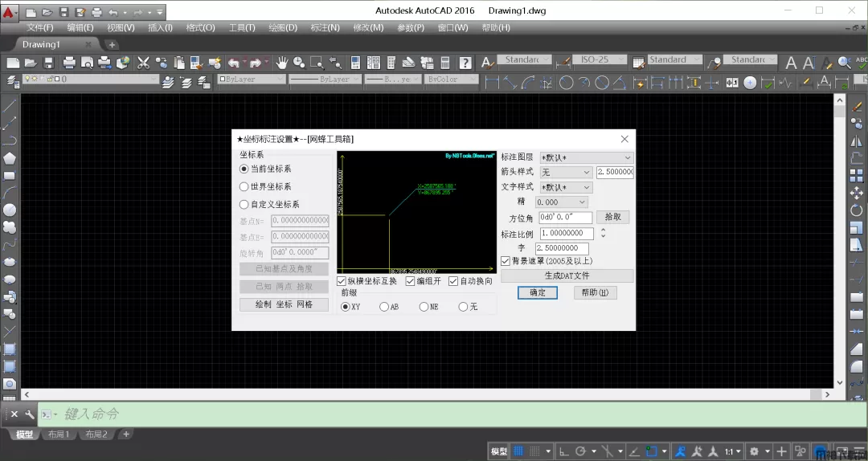The width and height of the screenshot is (868, 461).
Task: Open the 箭头样式 dropdown
Action: (x=566, y=173)
